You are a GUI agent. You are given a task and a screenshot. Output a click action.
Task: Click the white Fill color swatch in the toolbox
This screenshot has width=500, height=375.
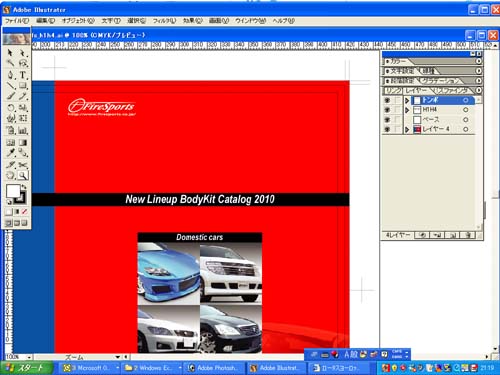[x=13, y=191]
